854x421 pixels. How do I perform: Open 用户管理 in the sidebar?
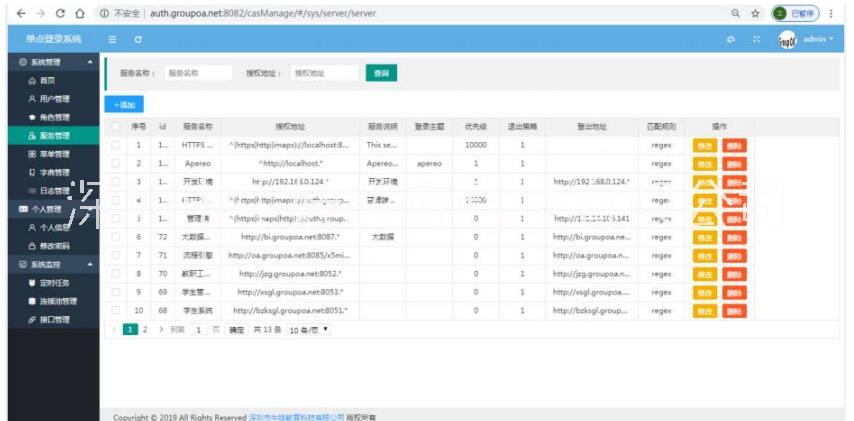(x=54, y=99)
